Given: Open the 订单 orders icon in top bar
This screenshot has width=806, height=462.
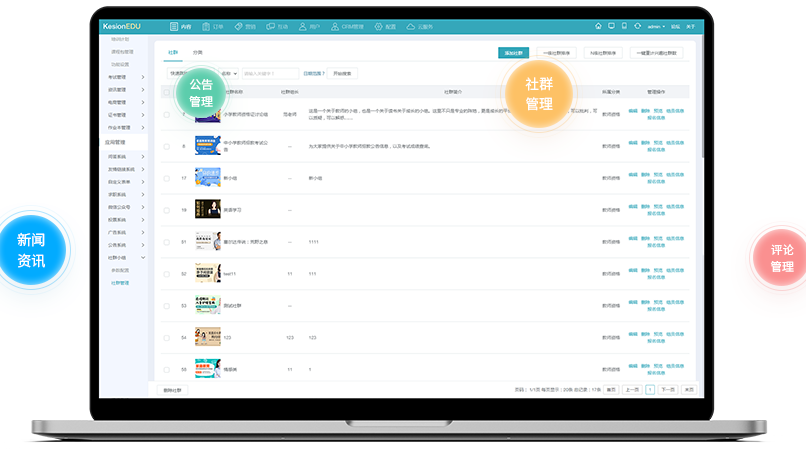Looking at the screenshot, I should click(x=206, y=26).
